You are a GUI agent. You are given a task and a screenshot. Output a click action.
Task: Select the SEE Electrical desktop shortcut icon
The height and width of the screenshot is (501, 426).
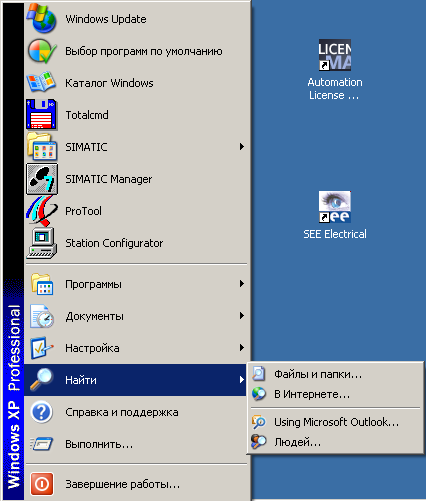pos(335,207)
